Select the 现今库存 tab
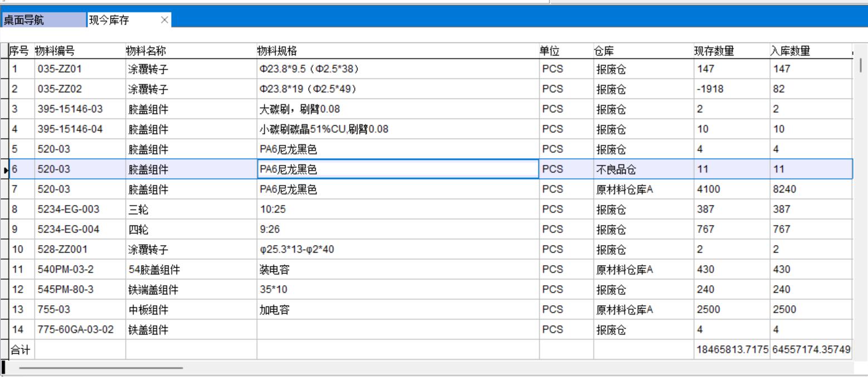The width and height of the screenshot is (868, 377). tap(123, 20)
